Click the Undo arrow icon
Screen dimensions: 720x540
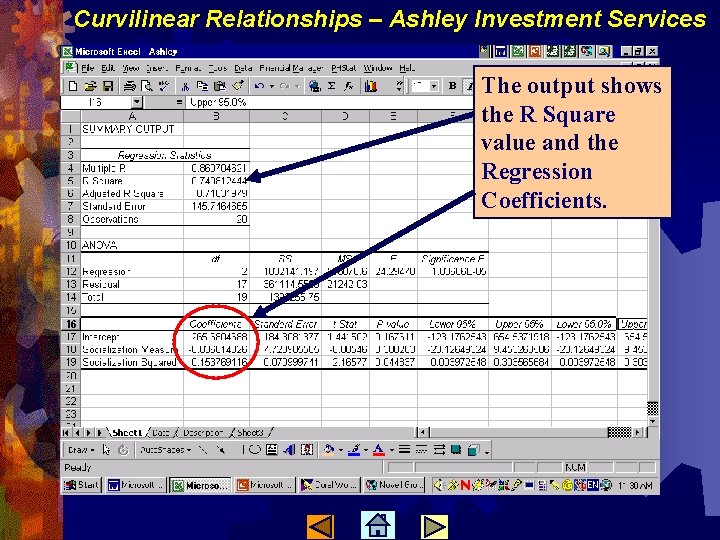pyautogui.click(x=259, y=86)
